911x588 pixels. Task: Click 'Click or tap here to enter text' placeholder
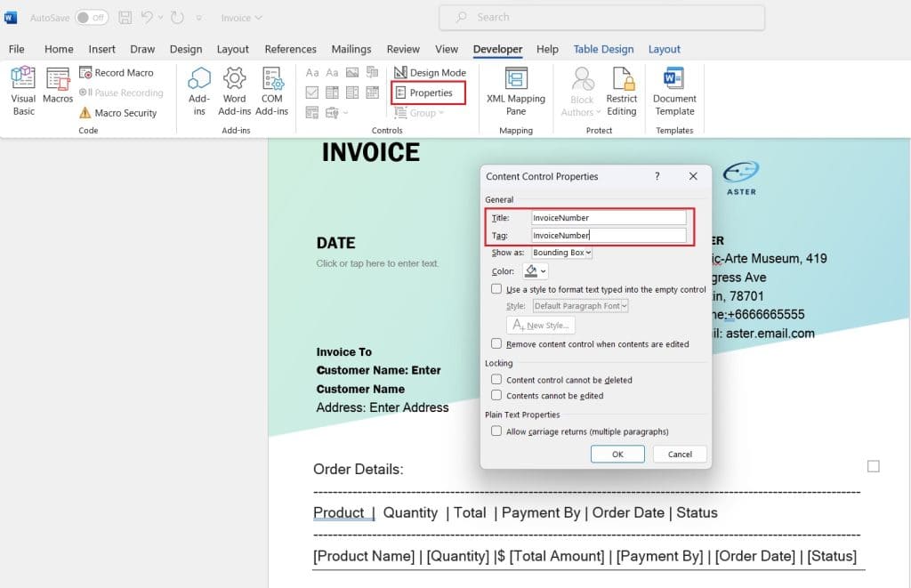(377, 263)
